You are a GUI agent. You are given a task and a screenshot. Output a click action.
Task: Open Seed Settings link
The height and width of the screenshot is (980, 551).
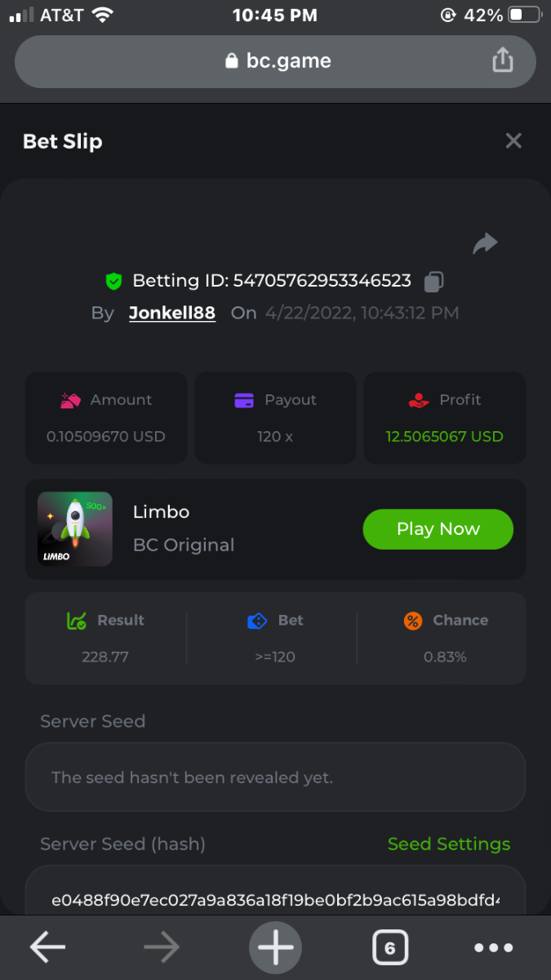point(448,844)
